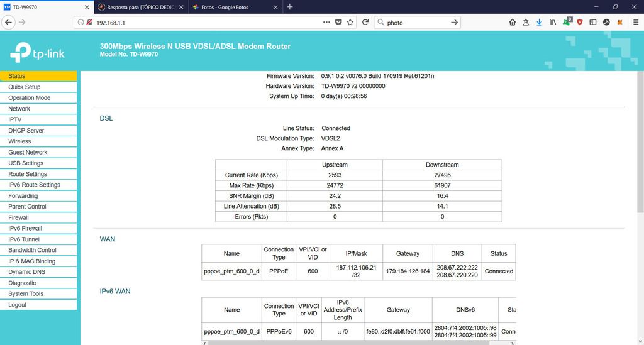Click the MetaMask fox extension icon
This screenshot has height=345, width=644.
[x=620, y=22]
